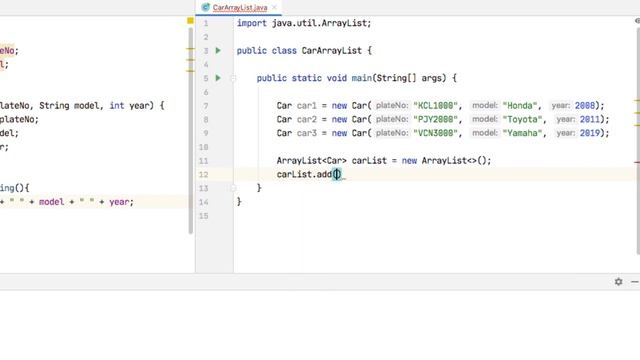Open the CarArrayList.java editor tab
This screenshot has width=640, height=360.
[x=240, y=7]
